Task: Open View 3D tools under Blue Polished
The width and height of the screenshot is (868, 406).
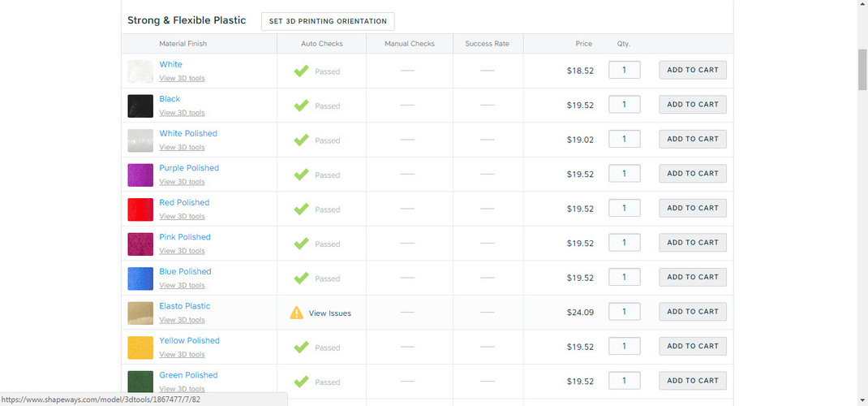Action: click(x=183, y=285)
